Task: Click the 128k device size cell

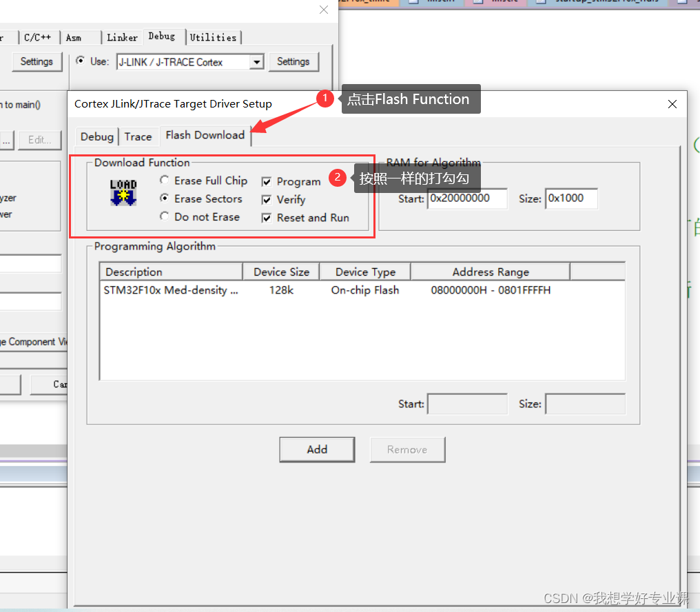Action: point(281,290)
